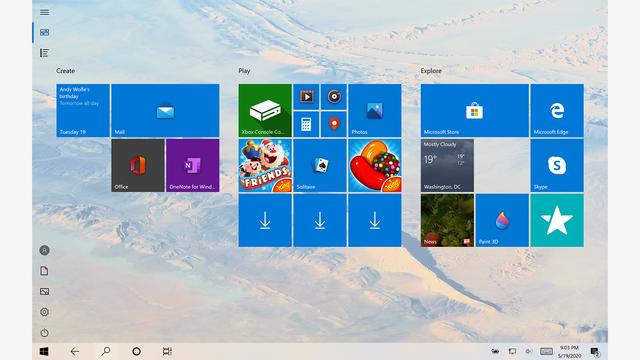Switch to the All apps list icon

pyautogui.click(x=44, y=53)
